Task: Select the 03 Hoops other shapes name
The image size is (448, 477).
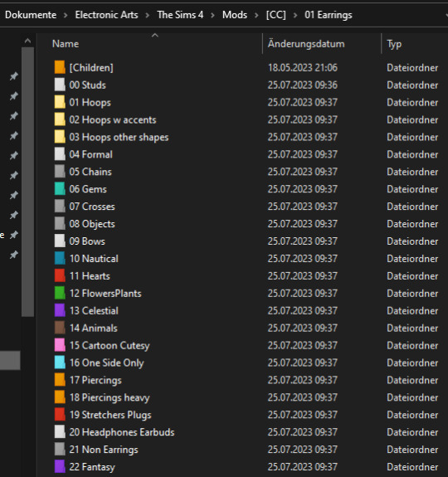Action: (119, 137)
